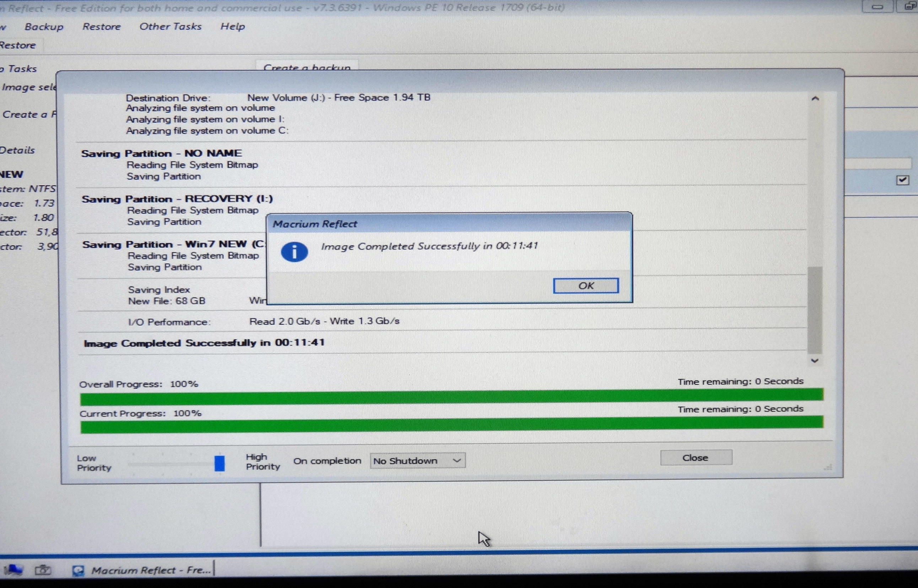Open the On completion No Shutdown dropdown
This screenshot has height=588, width=918.
point(417,461)
